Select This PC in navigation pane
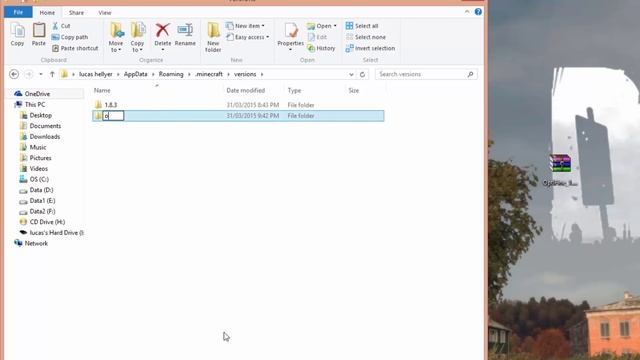640x360 pixels. click(x=35, y=104)
